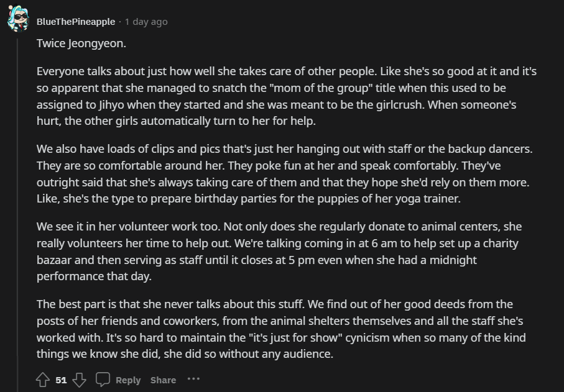Click the speech bubble reply icon
This screenshot has height=392, width=564.
pyautogui.click(x=103, y=380)
